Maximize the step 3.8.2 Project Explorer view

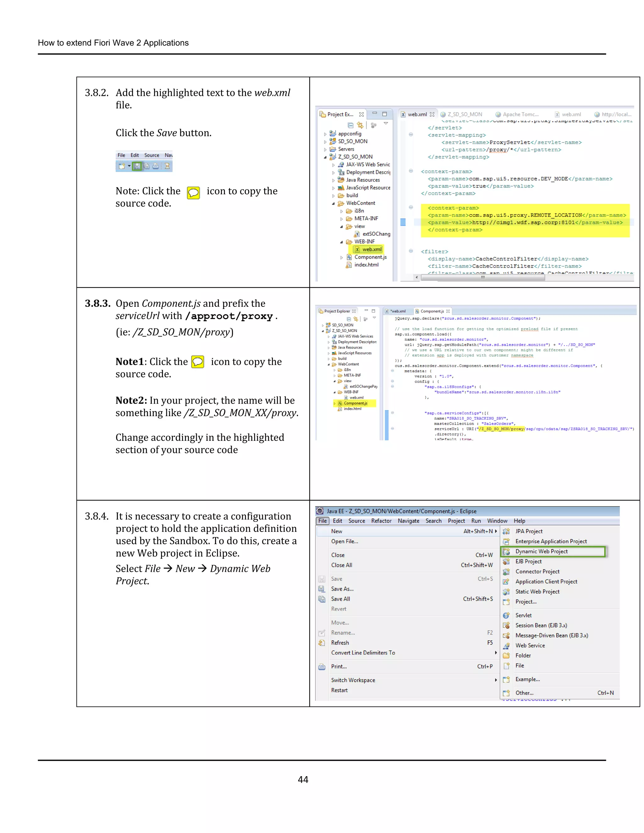pyautogui.click(x=385, y=114)
